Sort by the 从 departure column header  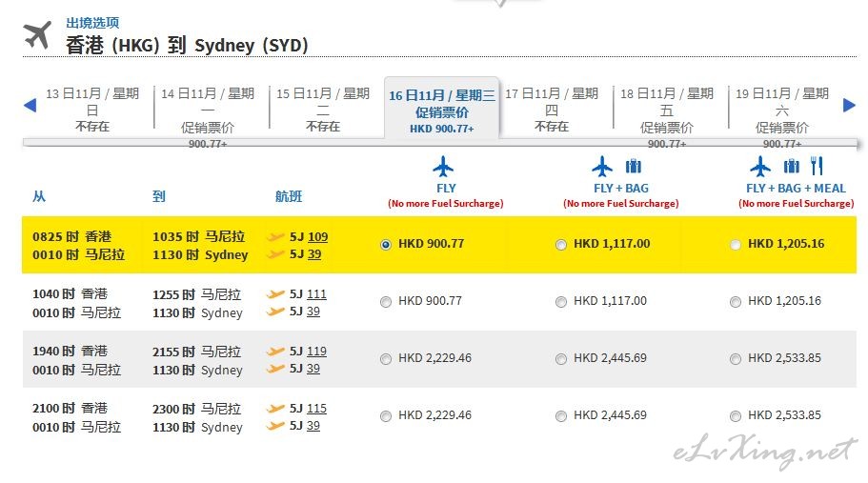tap(39, 196)
